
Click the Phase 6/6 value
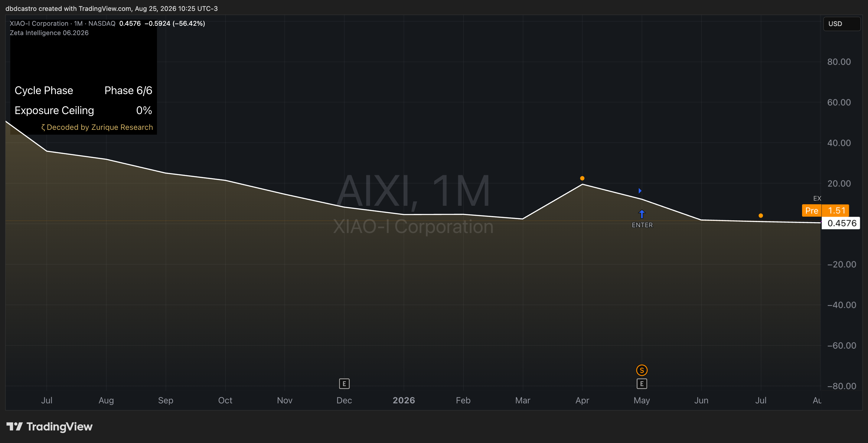click(x=128, y=90)
